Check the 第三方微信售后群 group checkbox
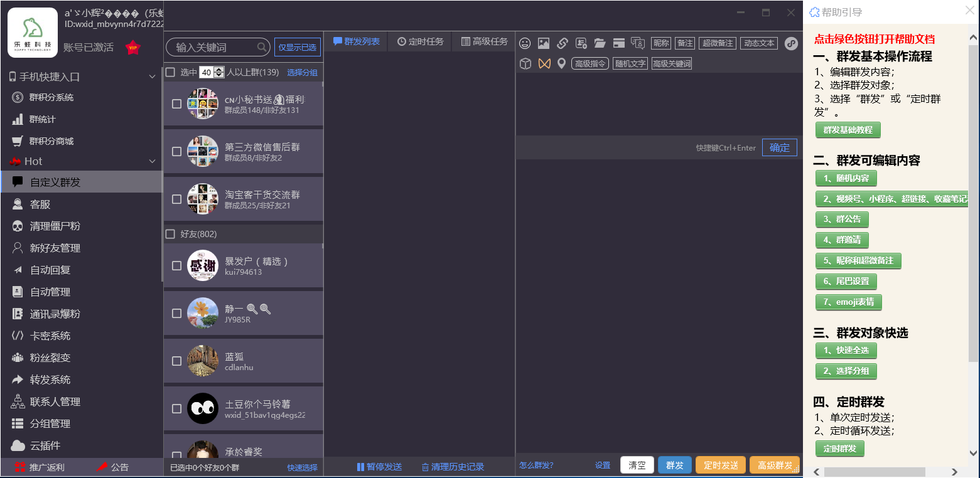 click(x=177, y=151)
